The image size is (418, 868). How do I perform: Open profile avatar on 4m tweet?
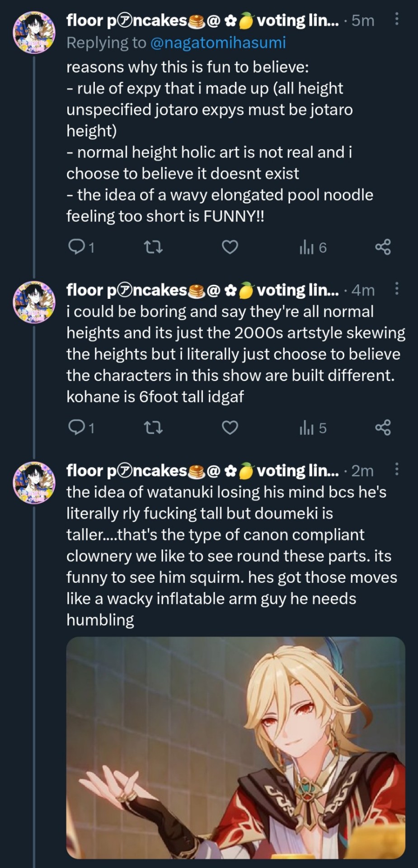[x=34, y=302]
